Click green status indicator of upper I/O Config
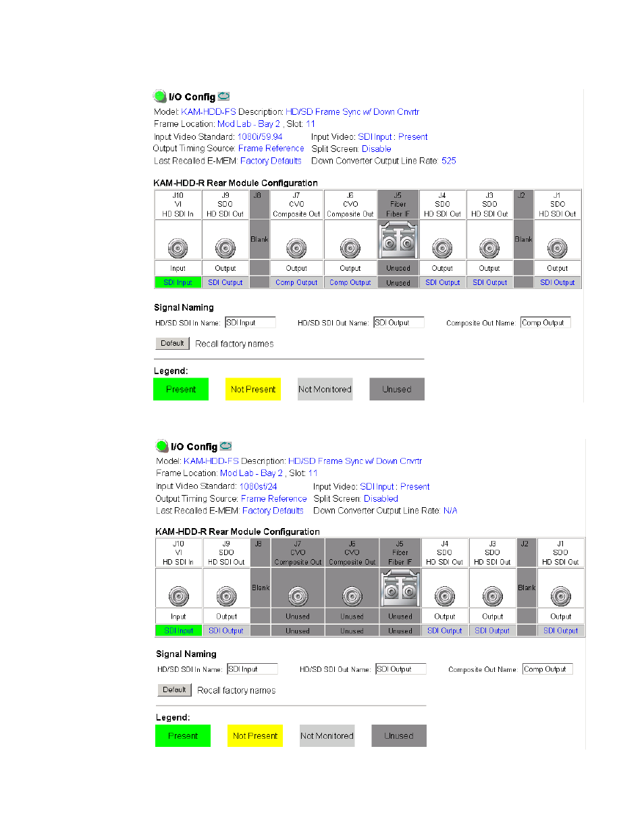This screenshot has height=834, width=644. coord(160,97)
